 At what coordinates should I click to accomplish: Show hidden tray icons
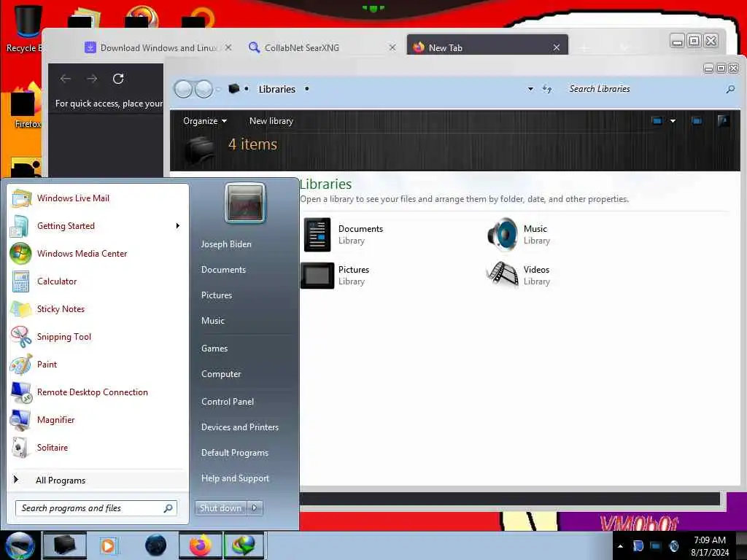620,545
